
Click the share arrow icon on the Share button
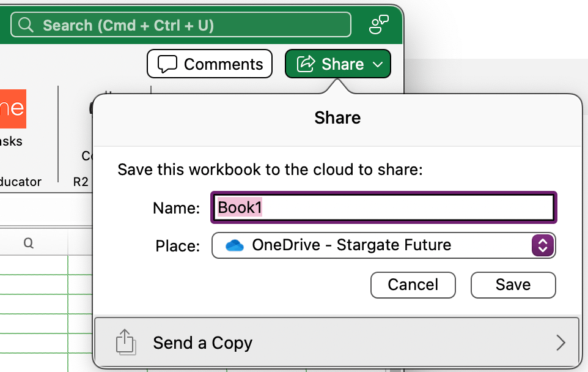[x=306, y=64]
